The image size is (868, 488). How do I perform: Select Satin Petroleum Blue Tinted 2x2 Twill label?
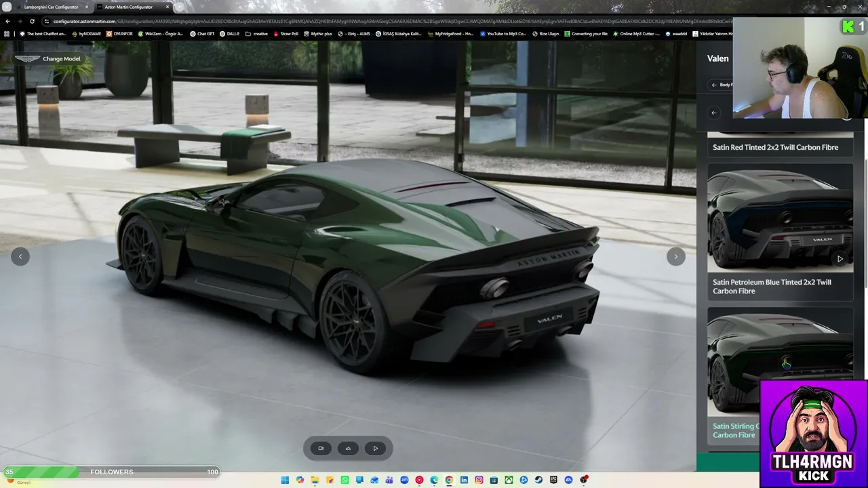click(x=772, y=287)
